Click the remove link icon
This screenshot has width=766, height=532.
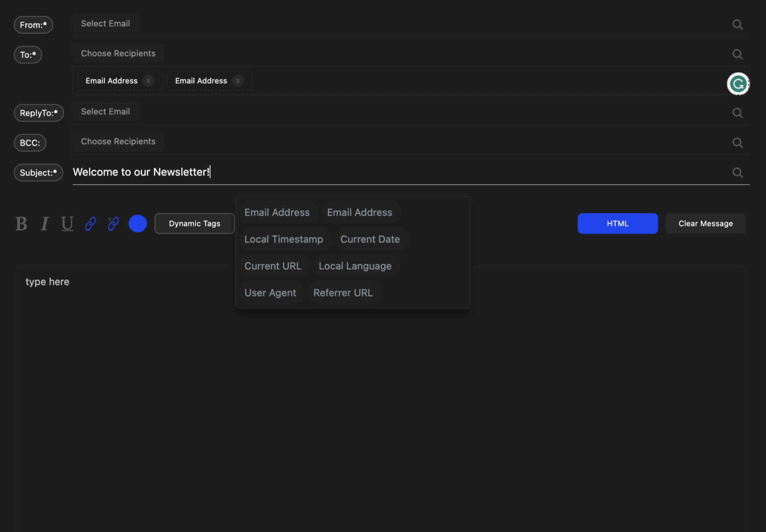click(113, 224)
